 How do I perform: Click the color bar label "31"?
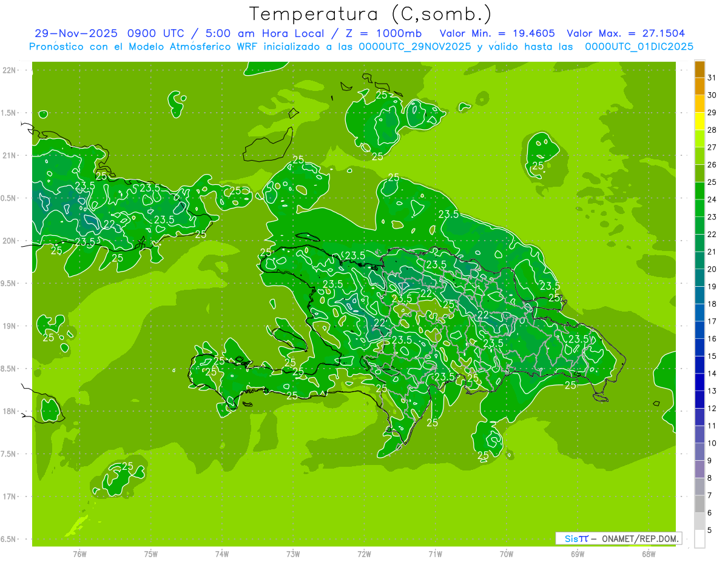click(x=712, y=78)
